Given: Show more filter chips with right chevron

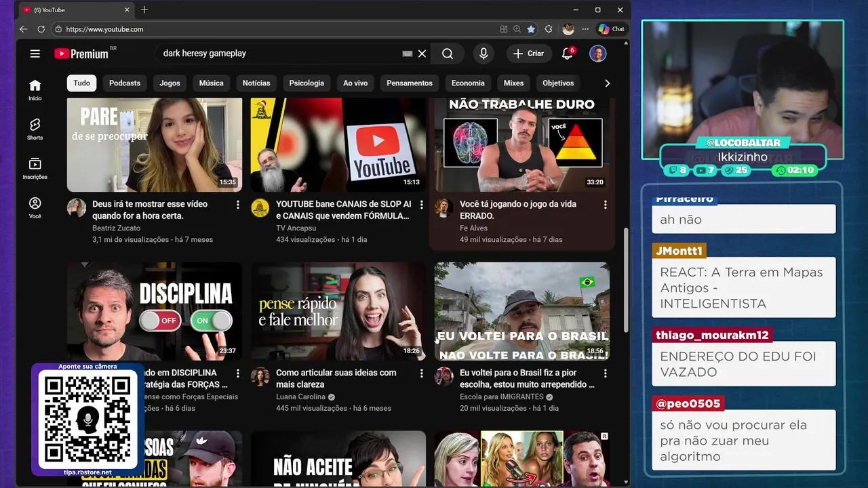Looking at the screenshot, I should [607, 83].
